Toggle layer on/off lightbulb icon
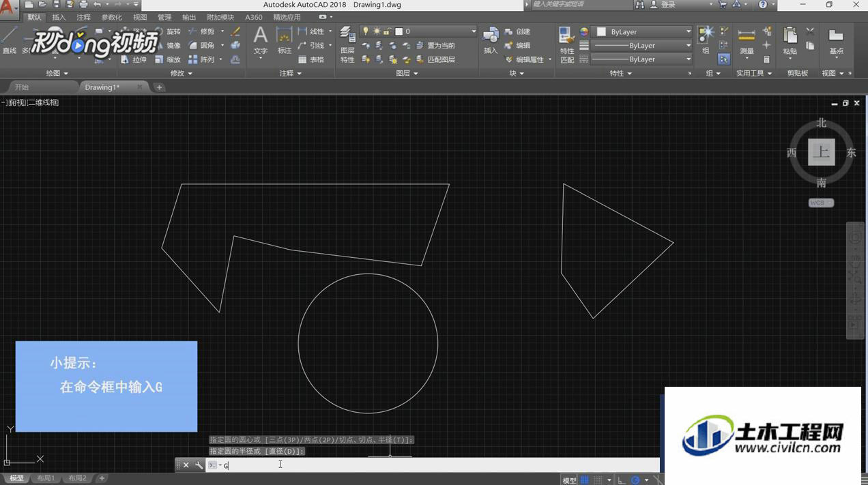 (366, 31)
